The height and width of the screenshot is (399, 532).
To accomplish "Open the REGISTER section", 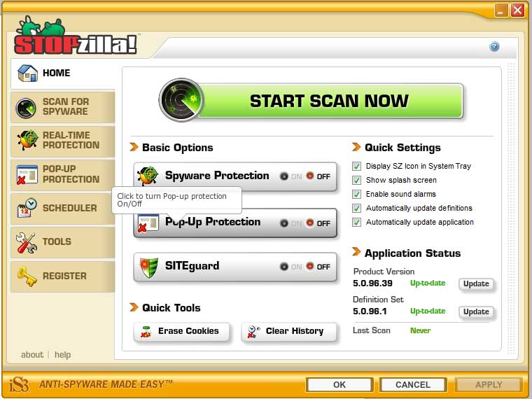I will 63,276.
